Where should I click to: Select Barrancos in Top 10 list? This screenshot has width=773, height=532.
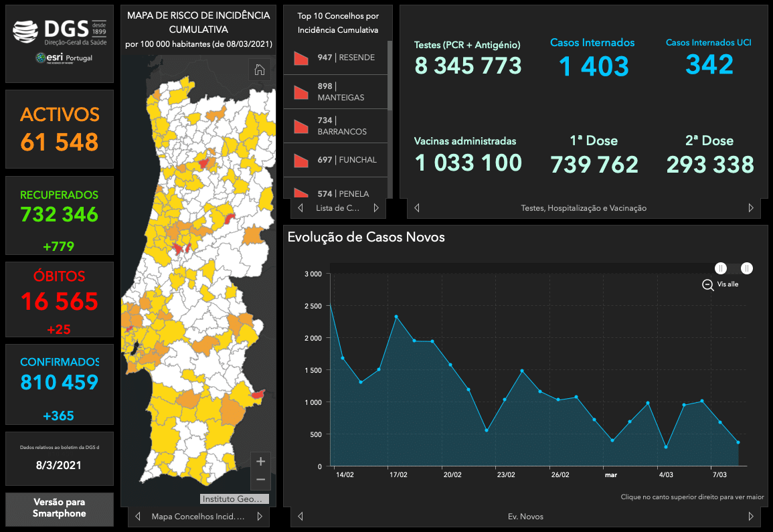(x=341, y=126)
